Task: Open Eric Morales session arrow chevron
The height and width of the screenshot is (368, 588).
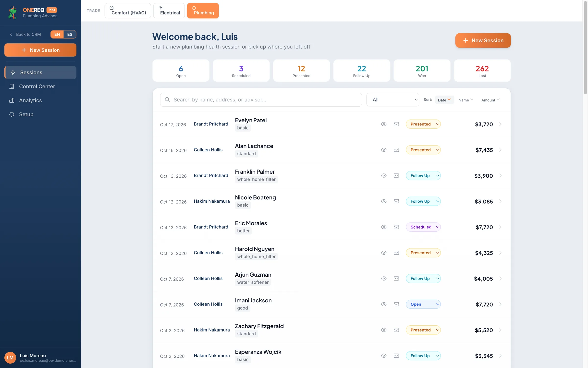Action: pyautogui.click(x=500, y=227)
